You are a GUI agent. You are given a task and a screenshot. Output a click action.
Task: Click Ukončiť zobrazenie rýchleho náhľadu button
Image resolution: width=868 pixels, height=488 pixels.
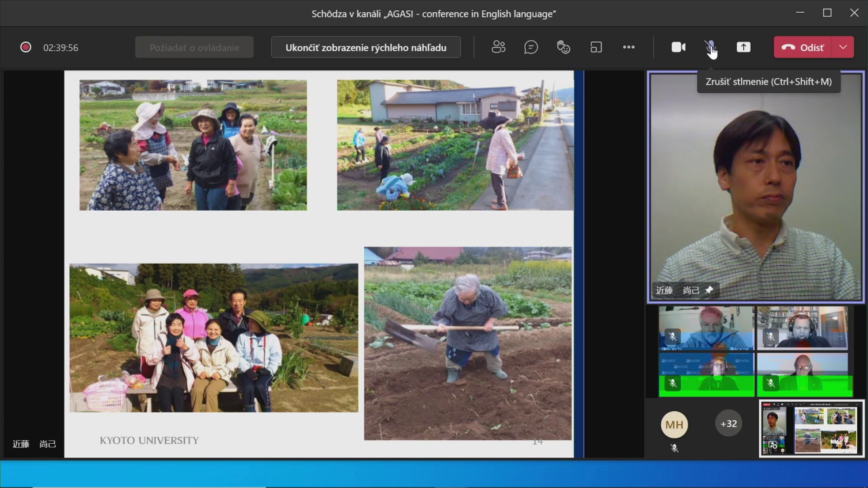coord(366,47)
